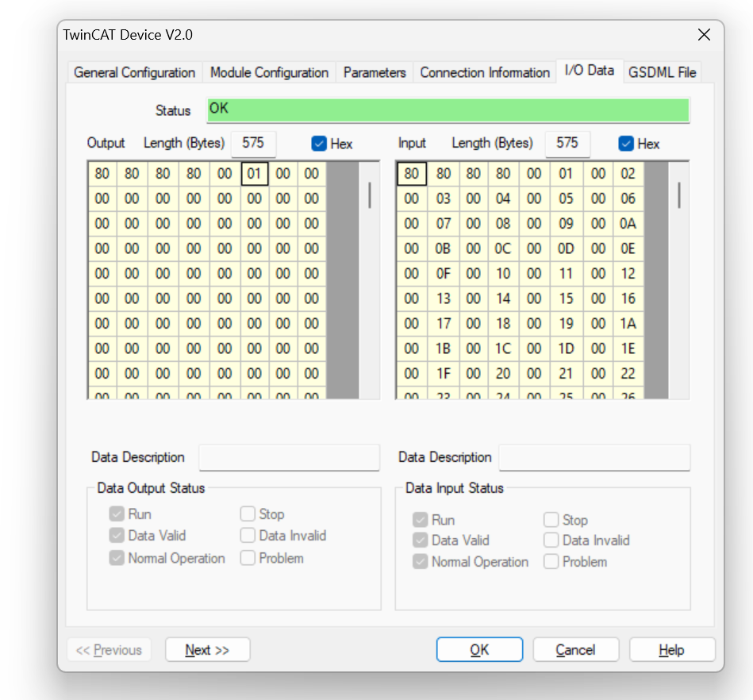Switch to the General Configuration tab
The image size is (753, 700).
click(x=134, y=72)
